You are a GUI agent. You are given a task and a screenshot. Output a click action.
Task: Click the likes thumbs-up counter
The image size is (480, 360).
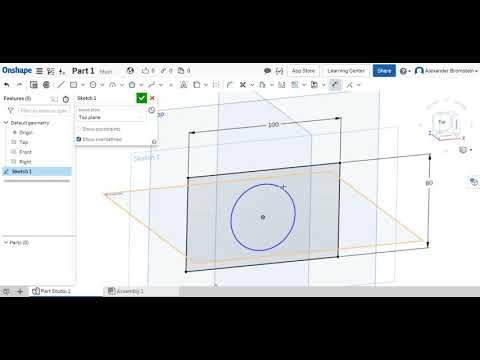[148, 71]
